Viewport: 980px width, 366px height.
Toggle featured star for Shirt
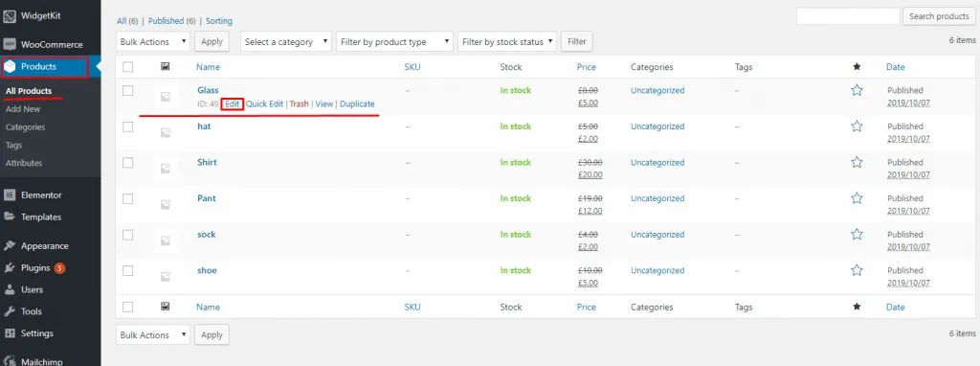(857, 162)
